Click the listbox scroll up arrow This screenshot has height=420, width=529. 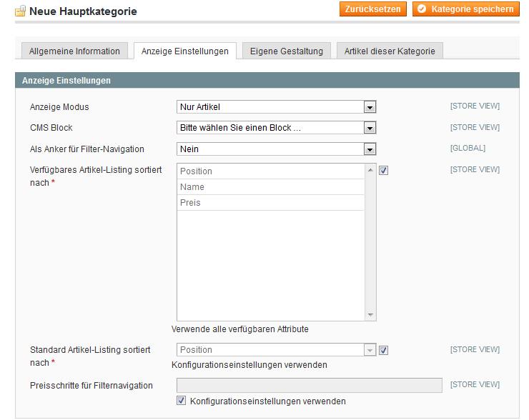[370, 170]
